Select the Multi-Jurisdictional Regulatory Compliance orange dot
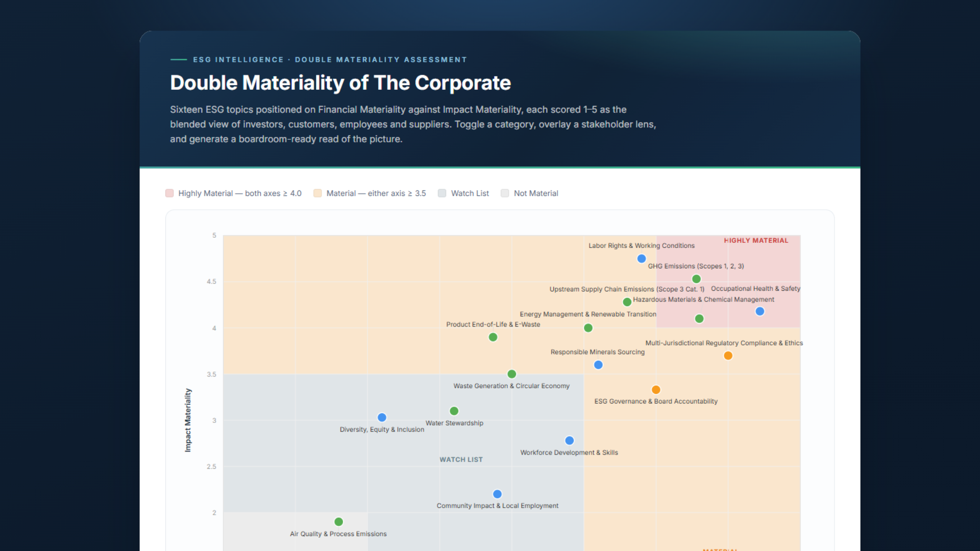 728,356
